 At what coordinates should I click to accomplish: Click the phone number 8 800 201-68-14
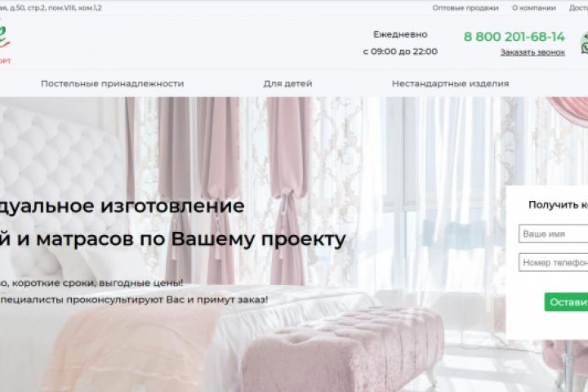(x=514, y=37)
